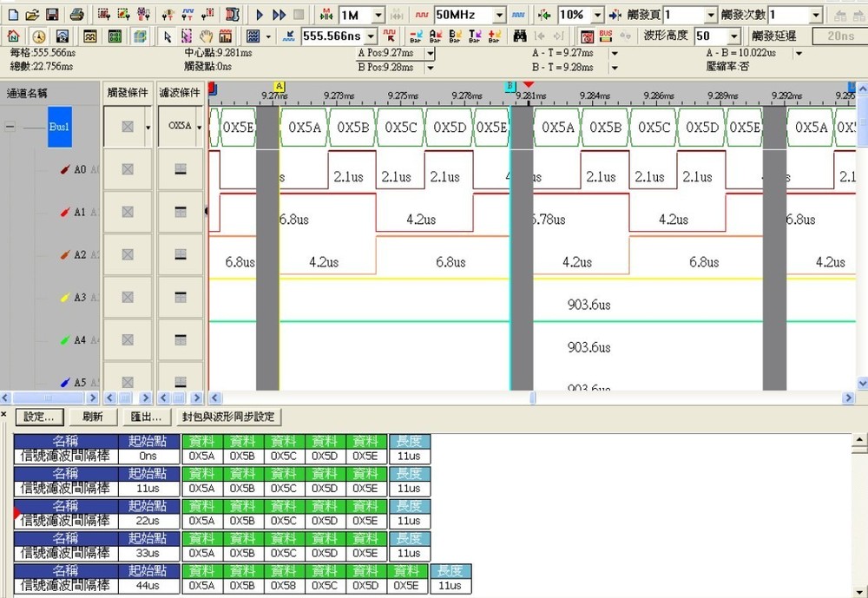Open the trigger count (觸發次數) dropdown
The height and width of the screenshot is (598, 868).
(816, 15)
